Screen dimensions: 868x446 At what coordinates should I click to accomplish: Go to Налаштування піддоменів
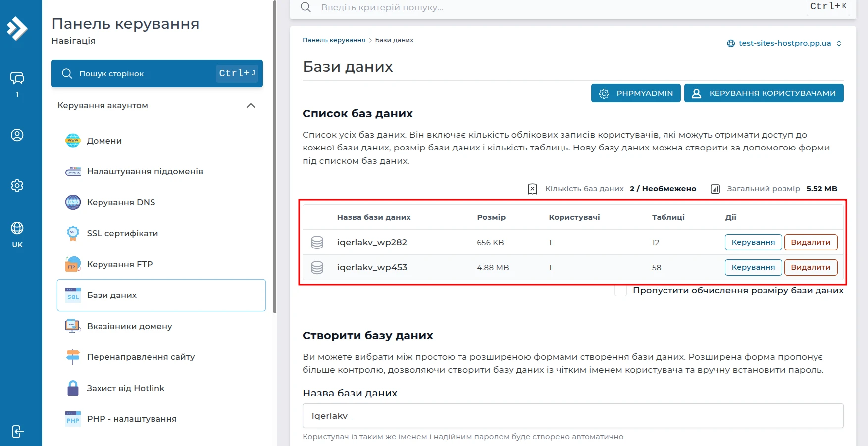click(x=161, y=171)
